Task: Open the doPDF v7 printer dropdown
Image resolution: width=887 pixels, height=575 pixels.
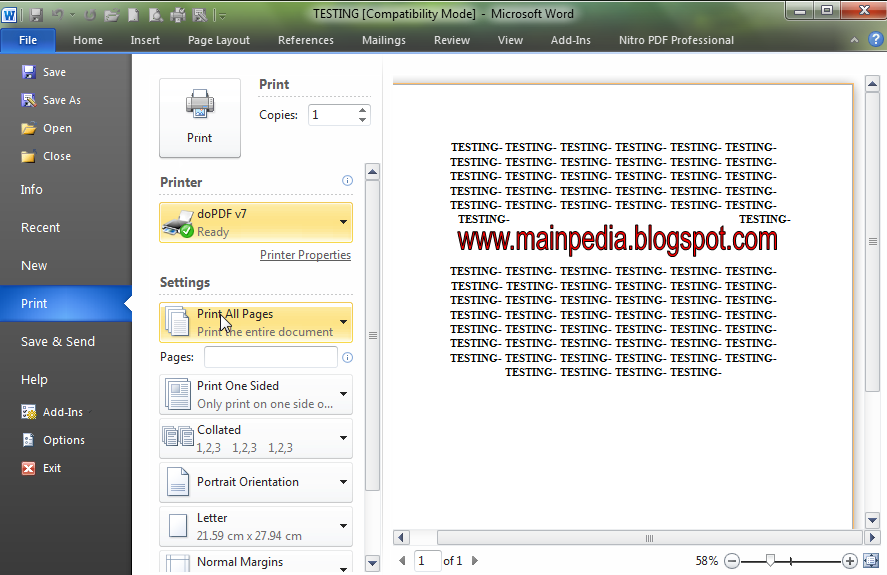Action: pos(256,222)
